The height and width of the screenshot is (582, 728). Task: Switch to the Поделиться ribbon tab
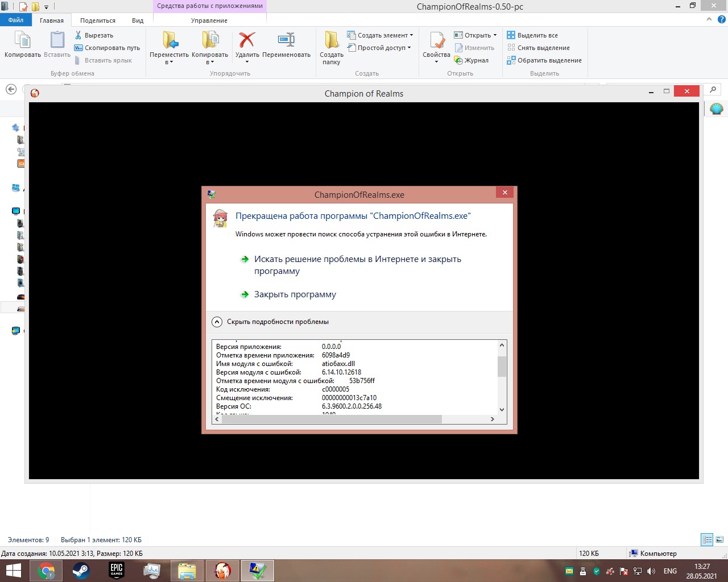pos(98,20)
